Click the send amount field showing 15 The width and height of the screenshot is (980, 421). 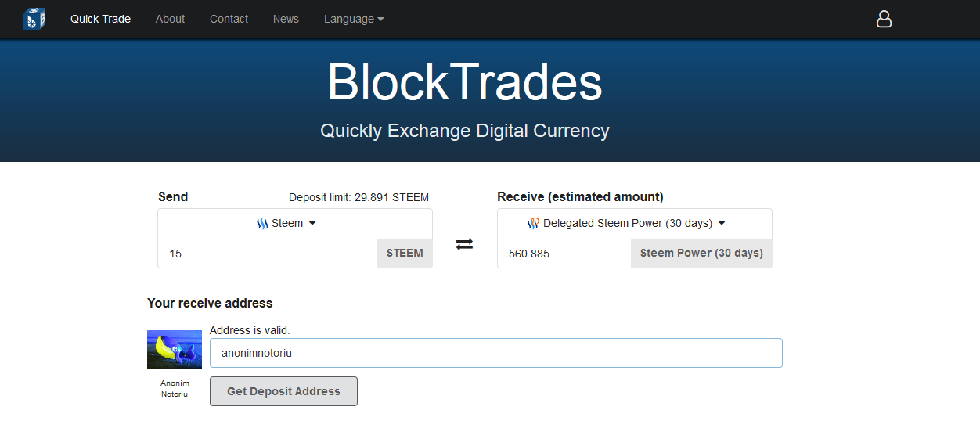point(268,254)
